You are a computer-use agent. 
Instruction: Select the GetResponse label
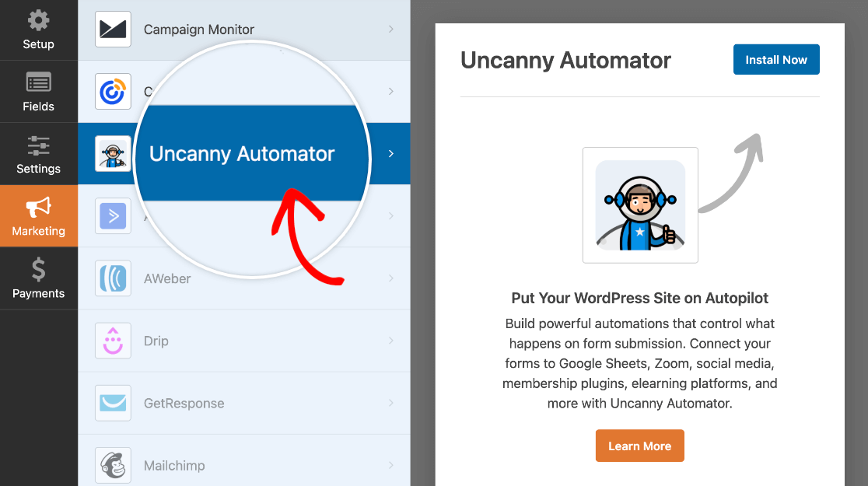[184, 404]
